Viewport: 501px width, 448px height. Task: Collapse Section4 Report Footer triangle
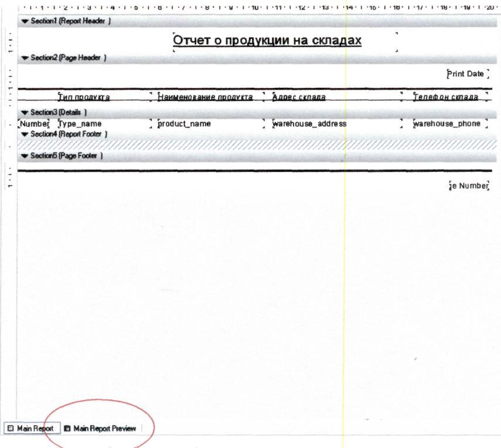click(x=25, y=134)
